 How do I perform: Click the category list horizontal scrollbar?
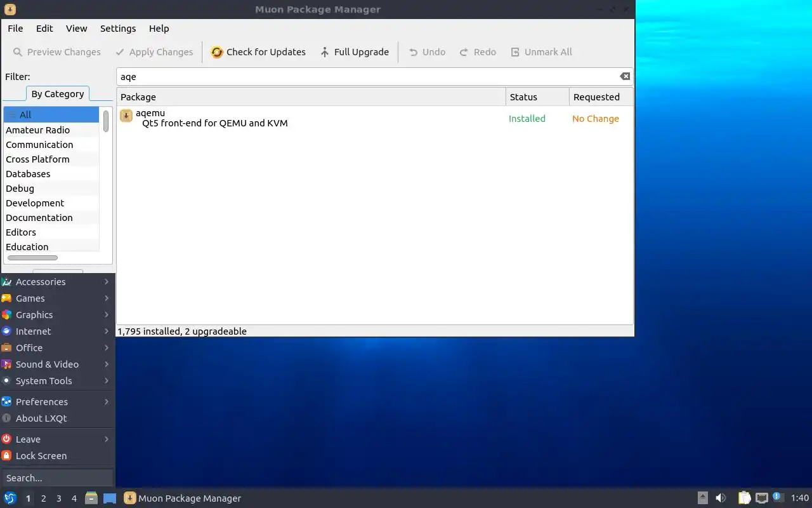(x=32, y=258)
